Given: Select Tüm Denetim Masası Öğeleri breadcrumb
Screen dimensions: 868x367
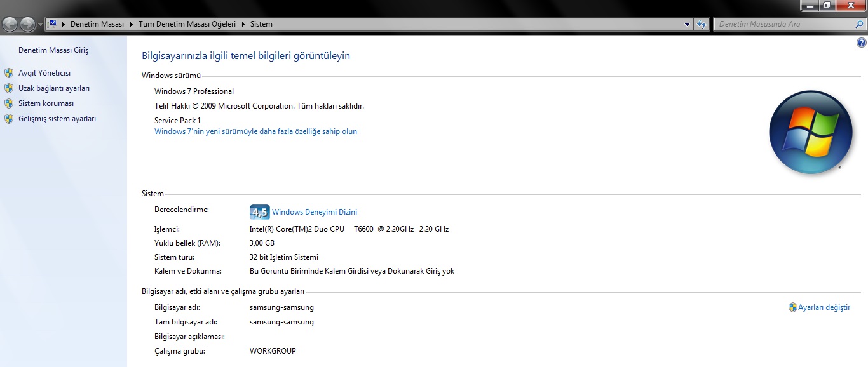Looking at the screenshot, I should point(187,24).
